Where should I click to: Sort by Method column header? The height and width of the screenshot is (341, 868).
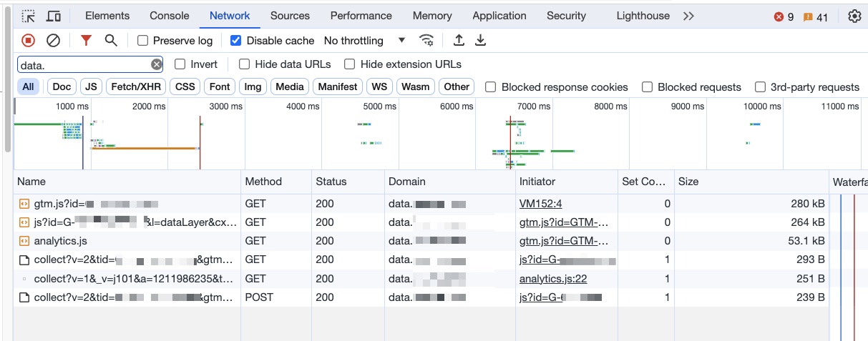pyautogui.click(x=276, y=182)
